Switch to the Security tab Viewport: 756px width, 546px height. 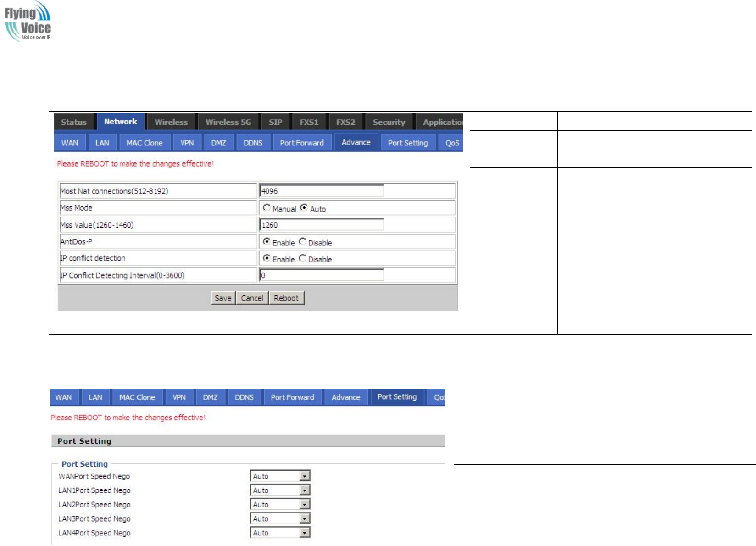[x=389, y=122]
